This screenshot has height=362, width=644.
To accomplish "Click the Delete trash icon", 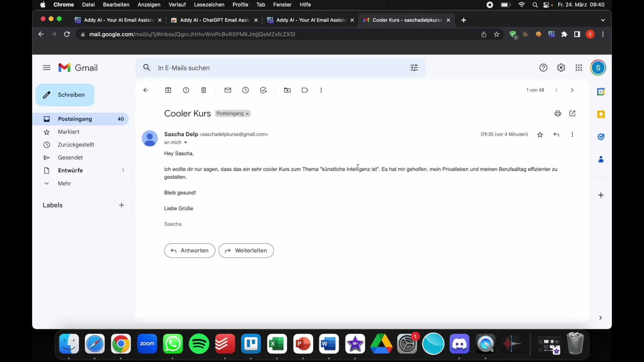I will pyautogui.click(x=204, y=90).
